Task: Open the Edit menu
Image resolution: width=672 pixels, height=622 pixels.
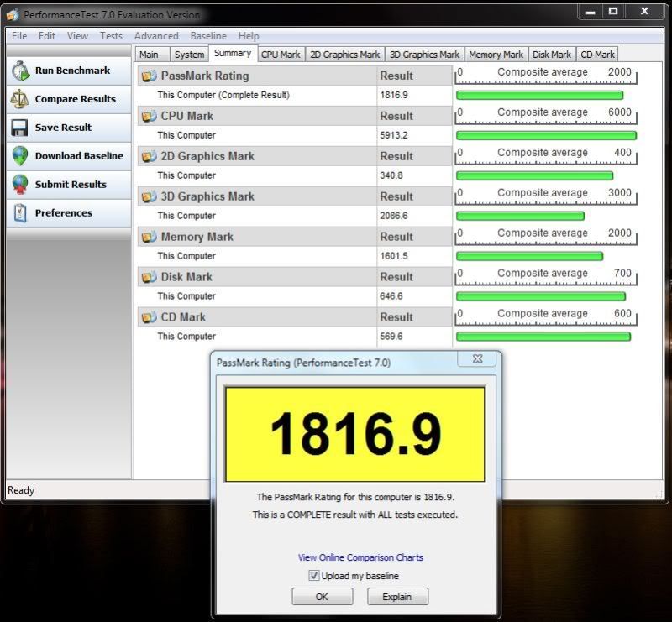Action: 47,36
